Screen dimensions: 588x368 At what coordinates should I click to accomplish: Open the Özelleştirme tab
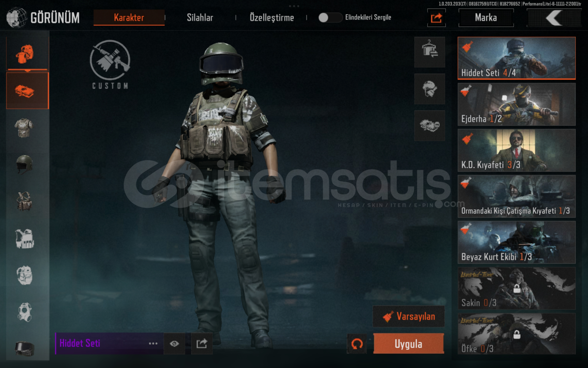tap(272, 17)
